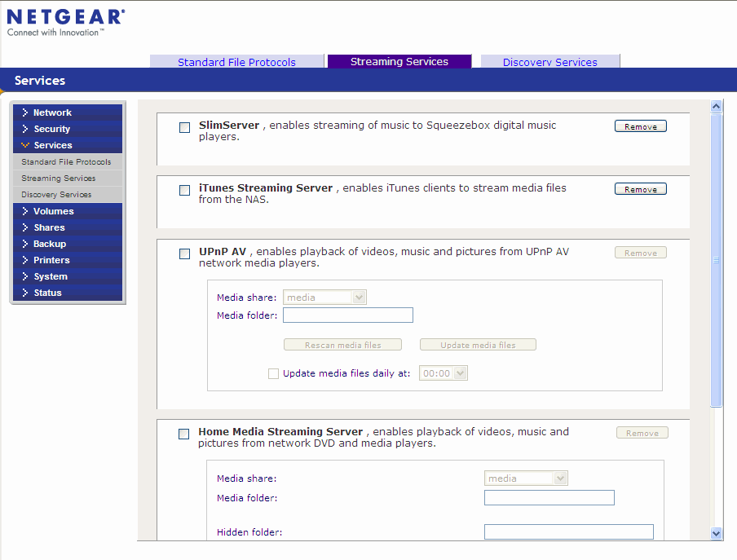Remove the SlimServer service

click(x=641, y=126)
